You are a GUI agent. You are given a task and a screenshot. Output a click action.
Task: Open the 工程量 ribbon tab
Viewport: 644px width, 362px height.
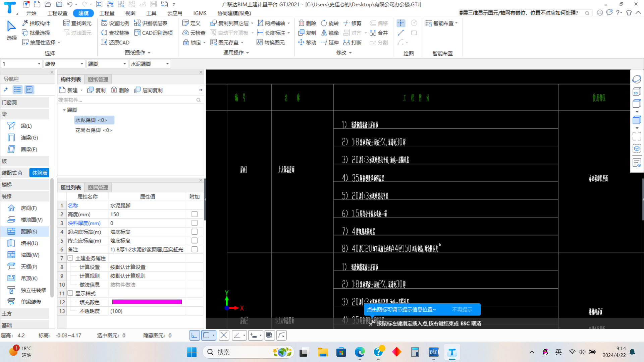(x=107, y=13)
